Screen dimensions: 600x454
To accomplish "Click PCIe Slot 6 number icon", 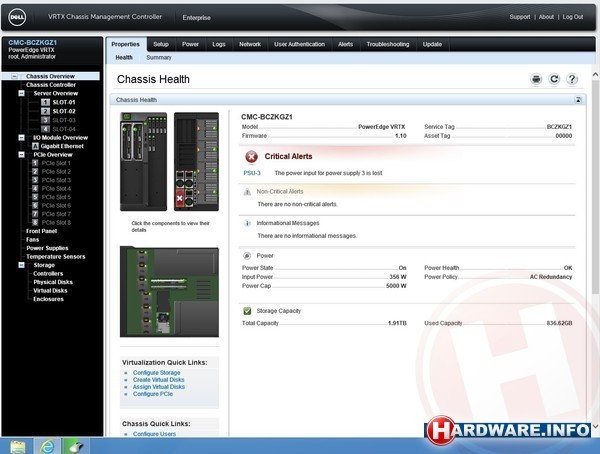I will [35, 206].
